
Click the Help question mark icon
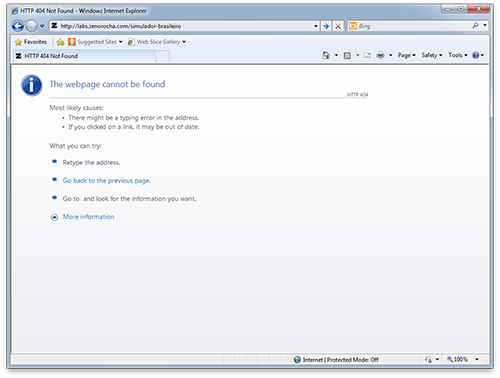point(476,55)
